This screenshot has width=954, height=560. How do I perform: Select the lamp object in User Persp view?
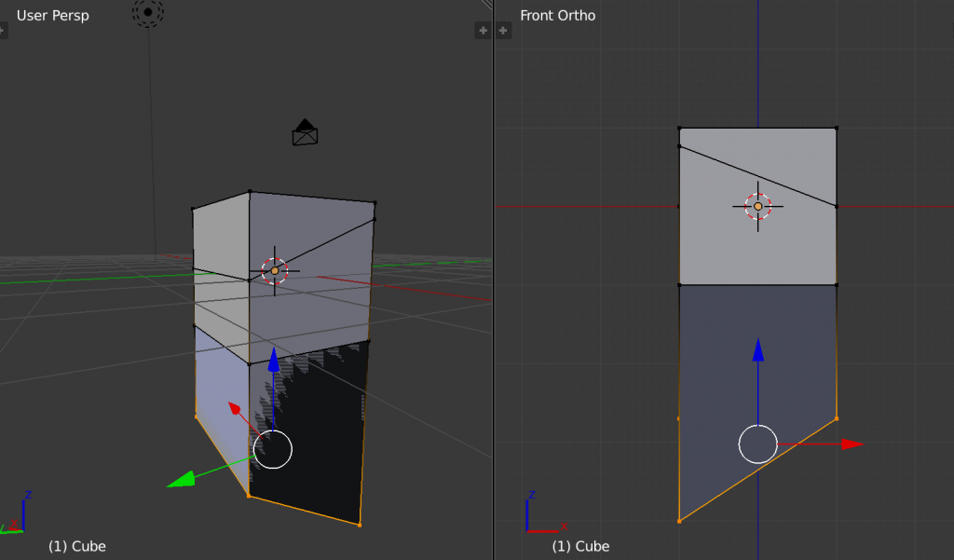[x=148, y=11]
